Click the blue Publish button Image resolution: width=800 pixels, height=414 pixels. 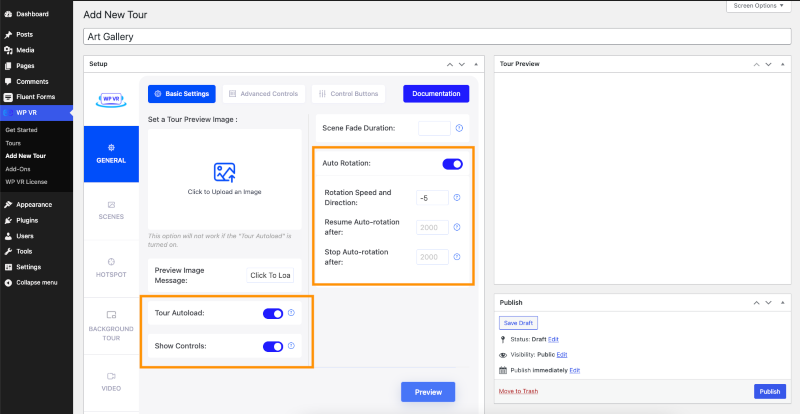tap(769, 391)
